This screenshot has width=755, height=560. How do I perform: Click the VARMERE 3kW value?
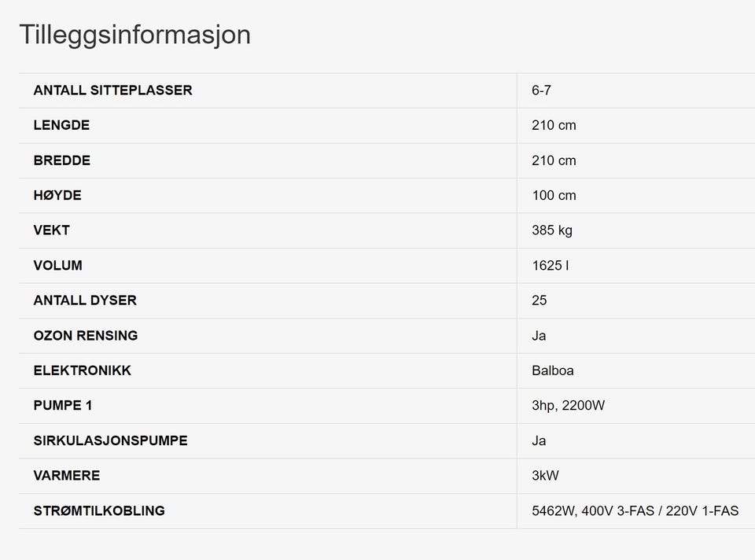click(x=545, y=476)
